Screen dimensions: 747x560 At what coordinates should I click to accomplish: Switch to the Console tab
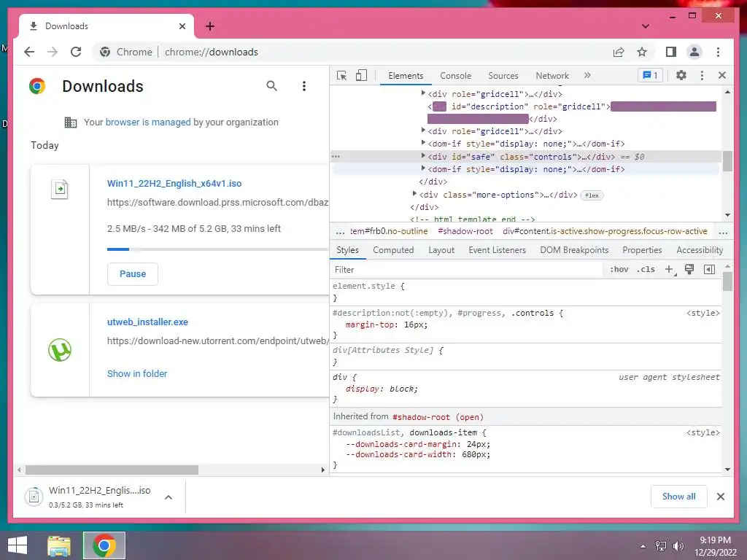455,76
